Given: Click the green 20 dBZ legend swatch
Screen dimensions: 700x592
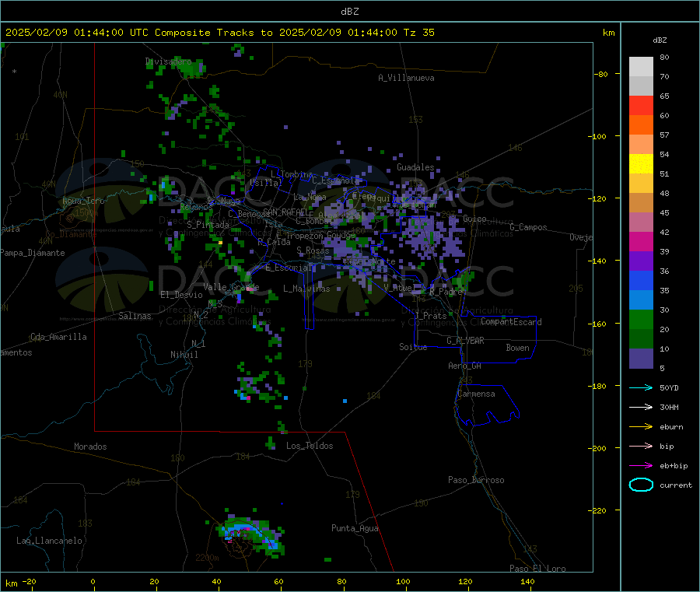Looking at the screenshot, I should coord(641,319).
